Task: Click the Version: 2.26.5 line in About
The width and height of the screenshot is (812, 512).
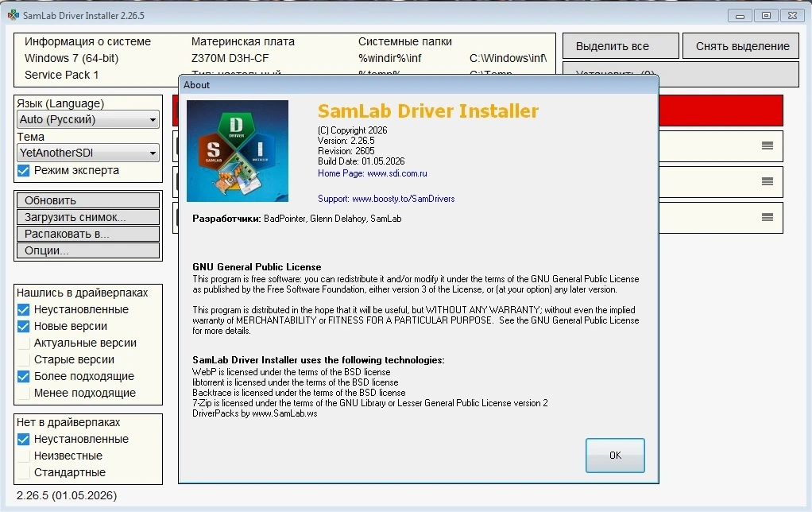Action: [346, 141]
